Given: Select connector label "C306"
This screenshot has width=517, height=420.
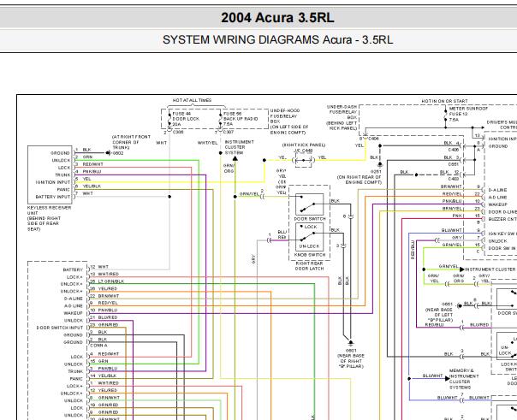Looking at the screenshot, I should click(178, 132).
